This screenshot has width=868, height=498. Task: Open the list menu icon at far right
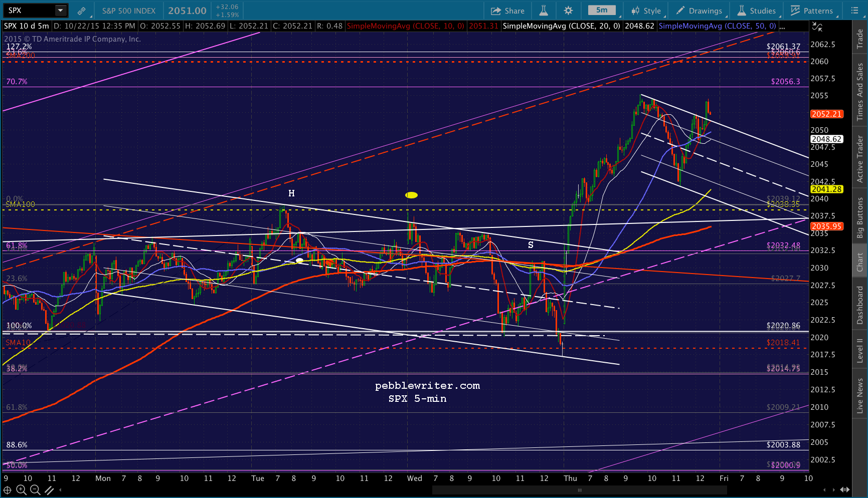click(854, 11)
